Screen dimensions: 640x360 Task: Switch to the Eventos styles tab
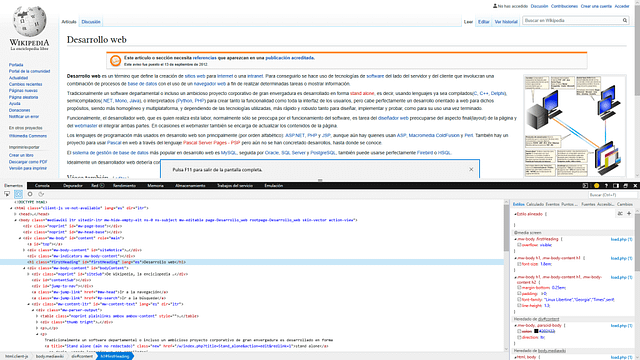pyautogui.click(x=553, y=204)
